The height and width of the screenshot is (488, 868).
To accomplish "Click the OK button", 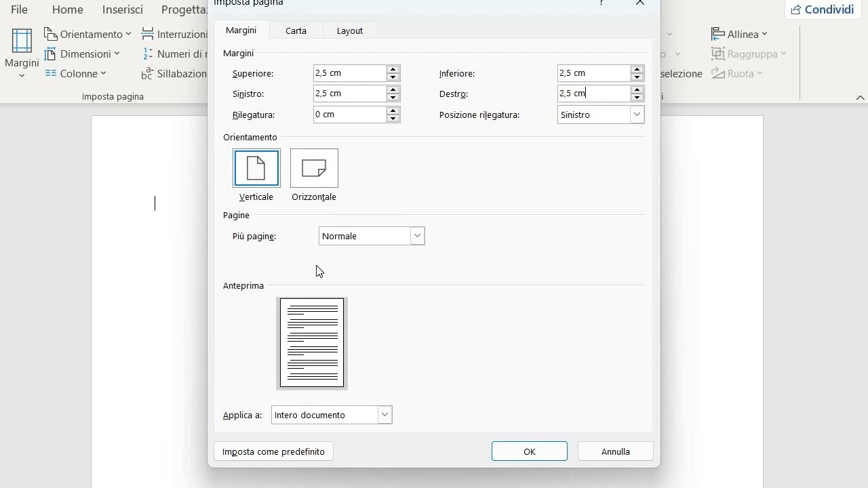I will 530,451.
